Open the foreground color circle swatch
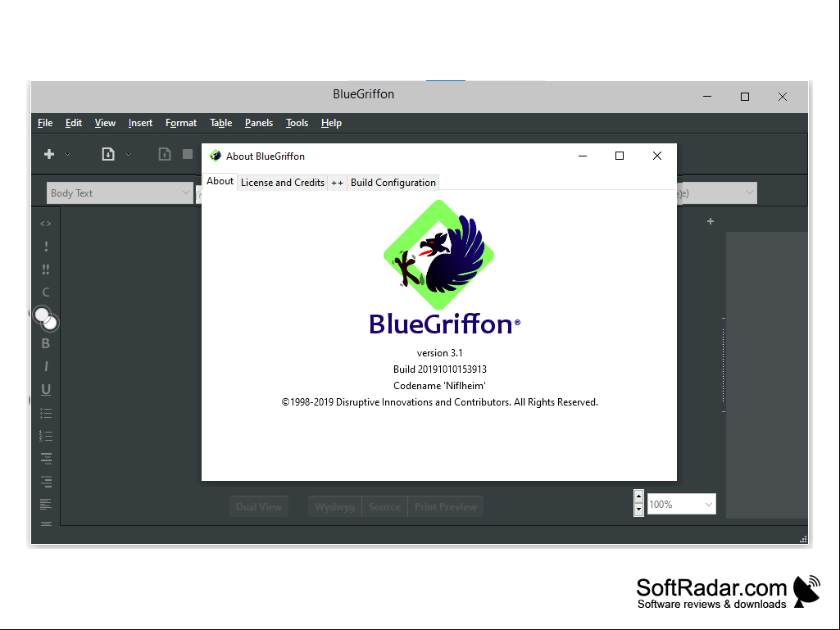This screenshot has width=840, height=630. pos(41,315)
